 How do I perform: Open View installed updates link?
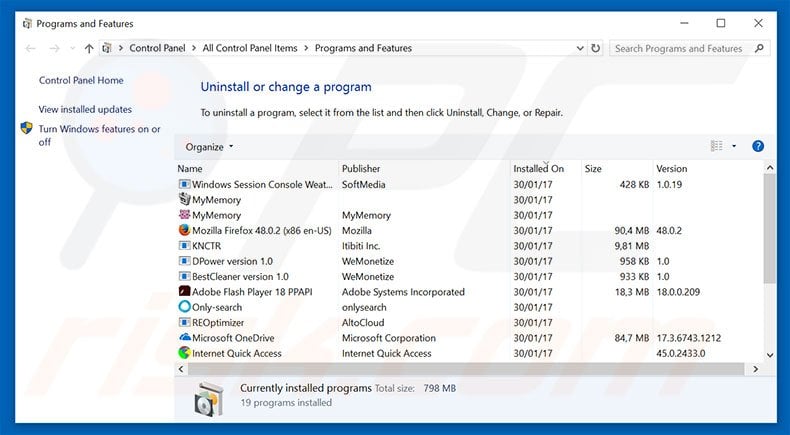point(85,109)
